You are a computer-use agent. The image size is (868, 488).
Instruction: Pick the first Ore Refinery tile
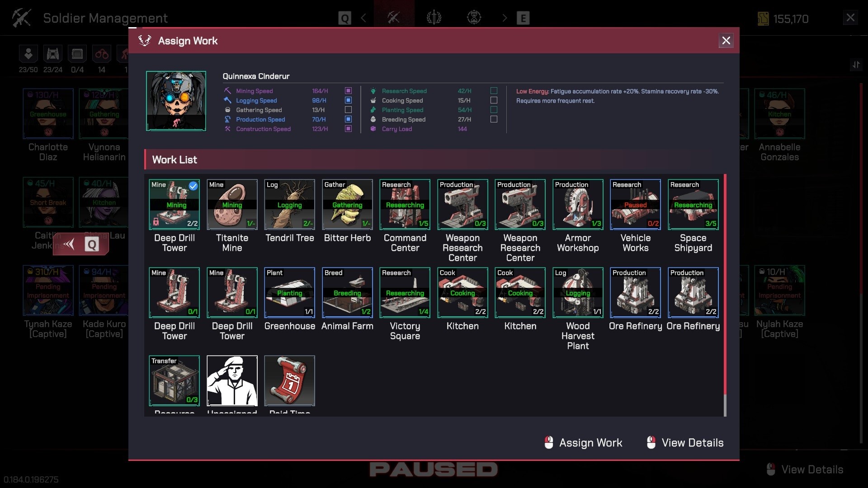click(635, 293)
